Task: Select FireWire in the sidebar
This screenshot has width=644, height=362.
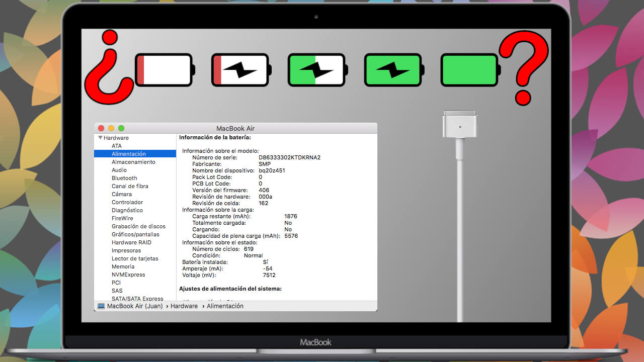Action: tap(122, 218)
